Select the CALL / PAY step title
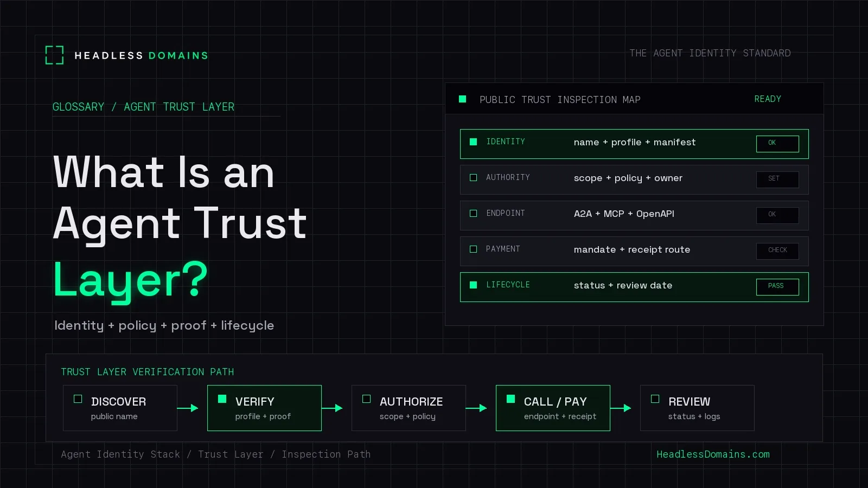868x488 pixels. [556, 402]
